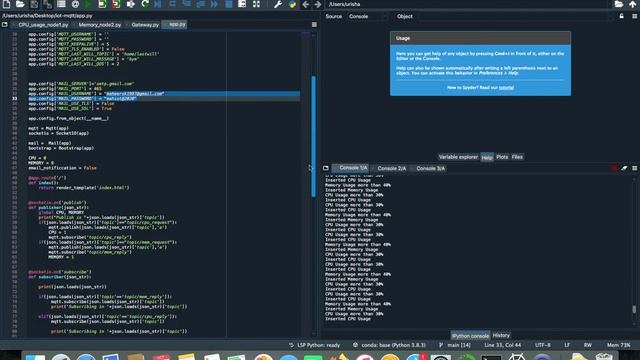
Task: Save all open files
Action: pyautogui.click(x=48, y=4)
